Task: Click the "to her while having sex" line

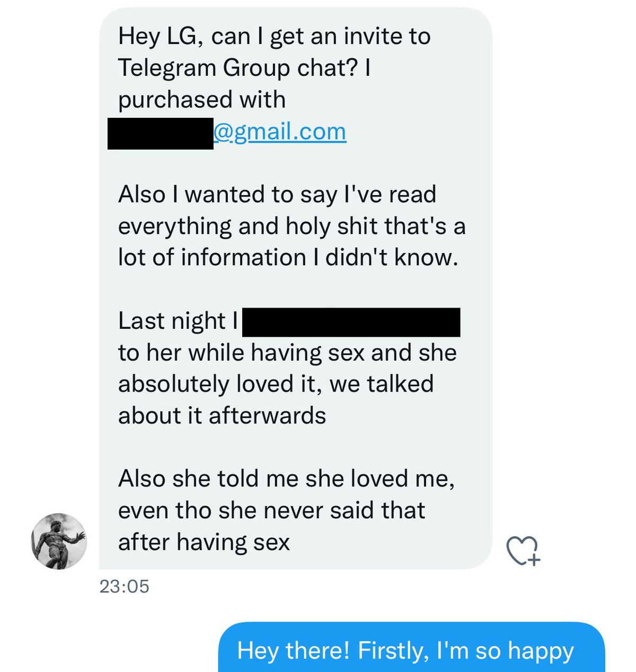Action: click(287, 353)
